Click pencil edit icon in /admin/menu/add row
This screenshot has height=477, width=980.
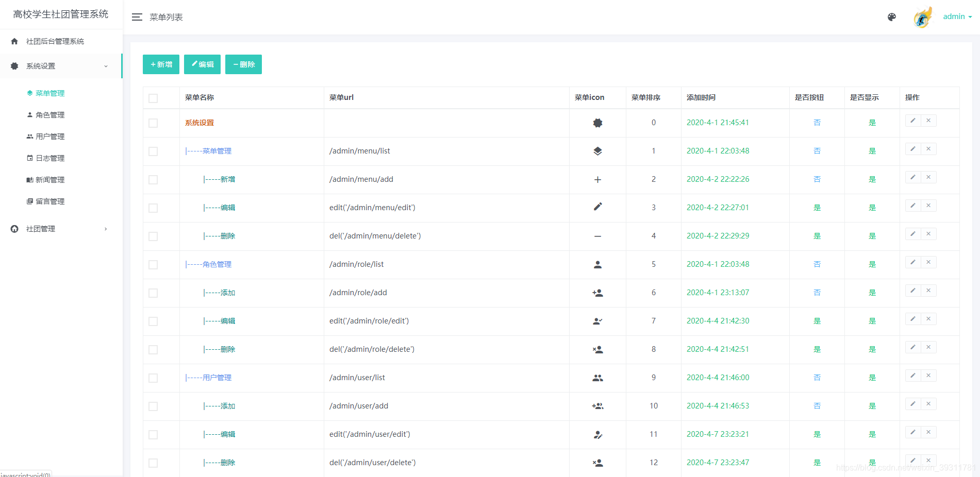(913, 177)
